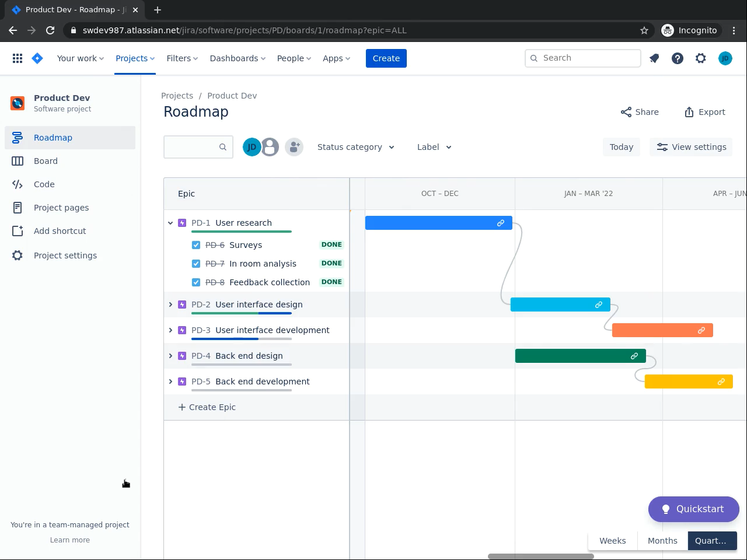This screenshot has width=747, height=560.
Task: Click the PD-3 epic lightning icon
Action: 182,330
